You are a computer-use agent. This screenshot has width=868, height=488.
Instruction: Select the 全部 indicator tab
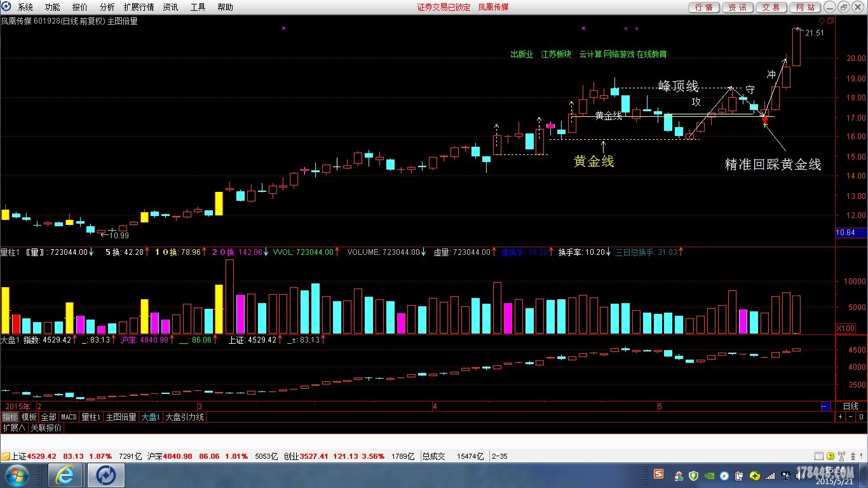[x=49, y=417]
